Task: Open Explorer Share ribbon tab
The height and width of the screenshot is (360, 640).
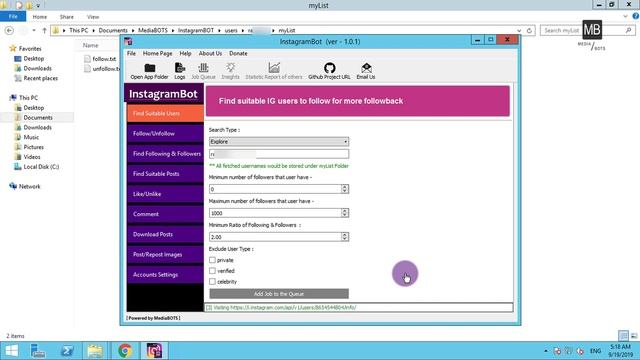Action: tap(67, 17)
